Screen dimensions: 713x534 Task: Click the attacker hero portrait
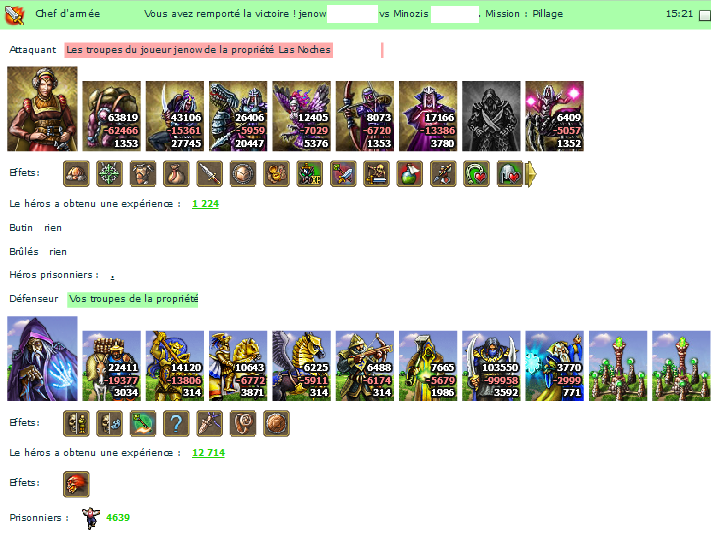click(42, 109)
